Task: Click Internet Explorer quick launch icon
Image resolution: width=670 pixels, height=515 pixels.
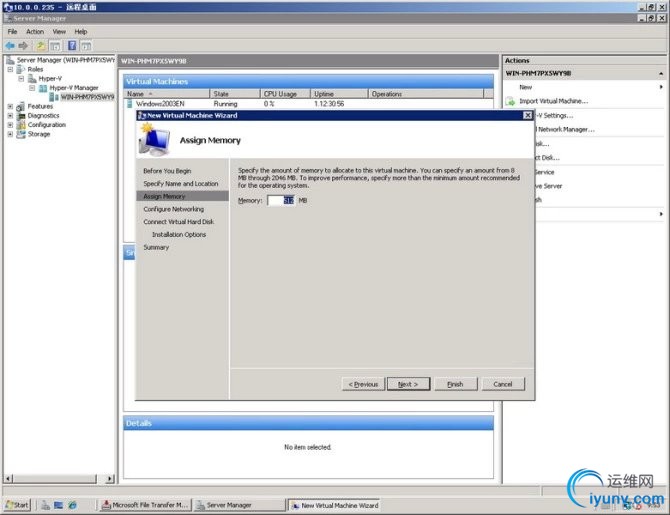Action: click(x=72, y=505)
